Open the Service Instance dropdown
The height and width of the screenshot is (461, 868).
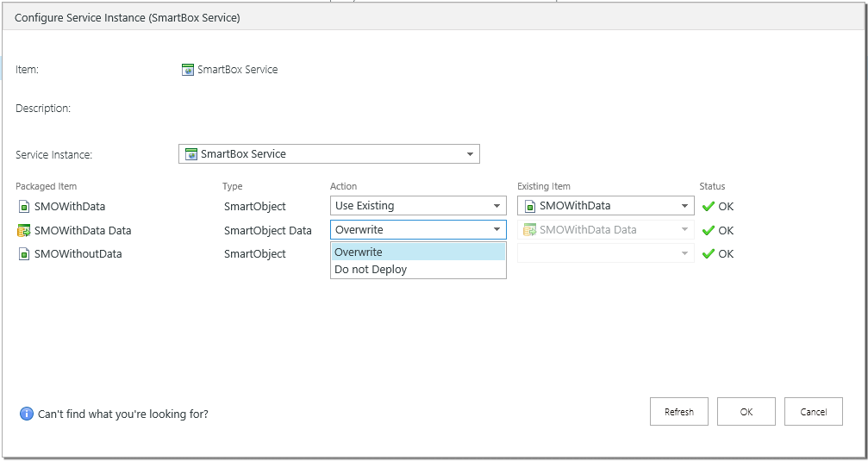(x=470, y=154)
